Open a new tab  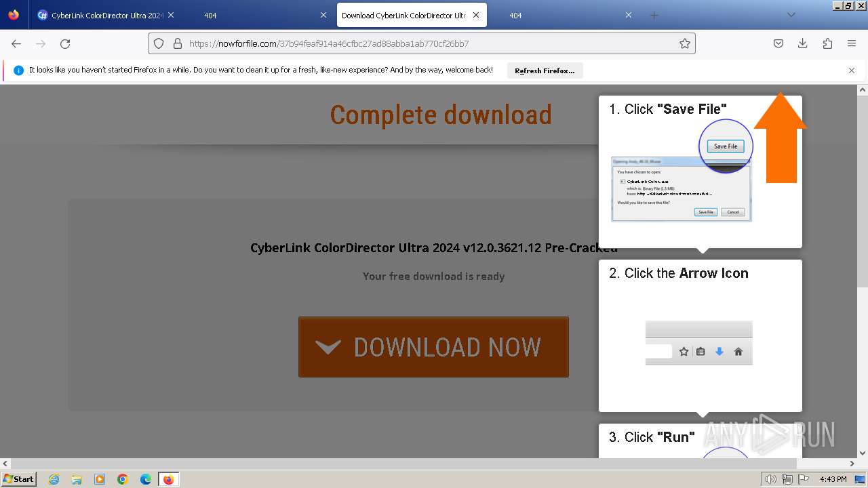(x=654, y=15)
